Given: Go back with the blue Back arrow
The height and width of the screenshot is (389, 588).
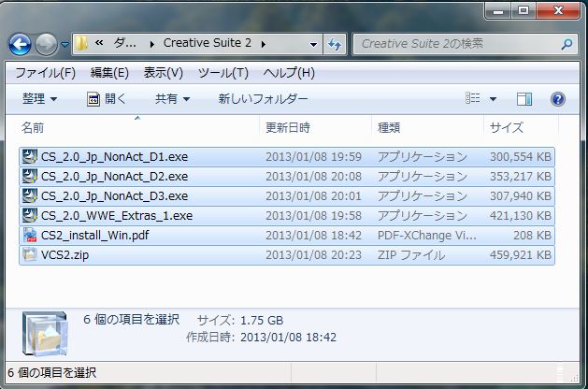Looking at the screenshot, I should (20, 45).
